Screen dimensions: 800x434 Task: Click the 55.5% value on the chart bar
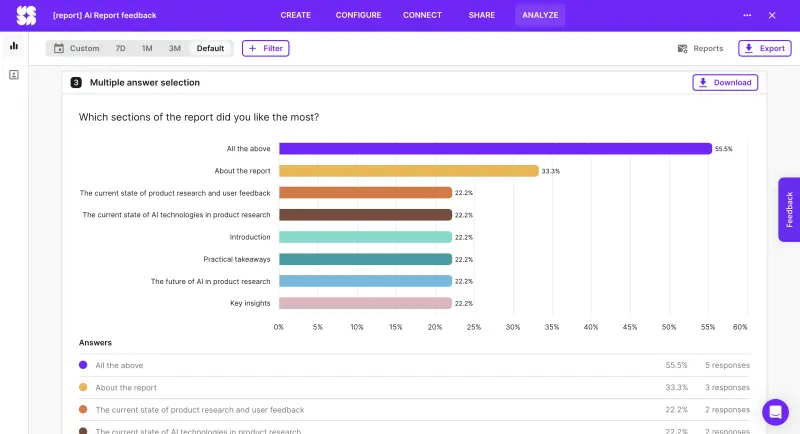[723, 149]
